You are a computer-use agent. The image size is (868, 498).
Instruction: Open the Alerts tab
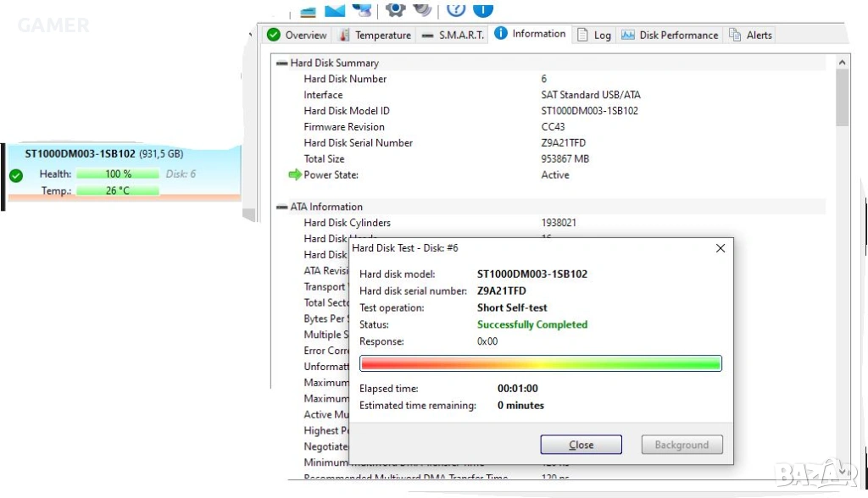(x=751, y=35)
